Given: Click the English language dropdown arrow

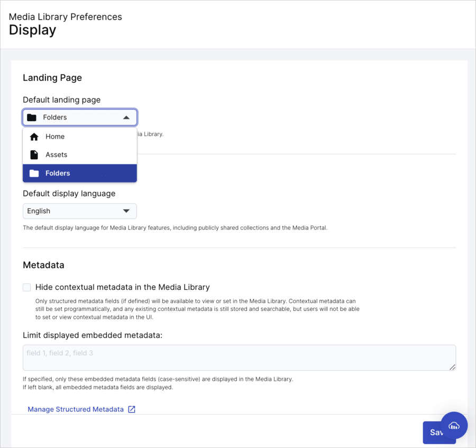Looking at the screenshot, I should pos(126,211).
